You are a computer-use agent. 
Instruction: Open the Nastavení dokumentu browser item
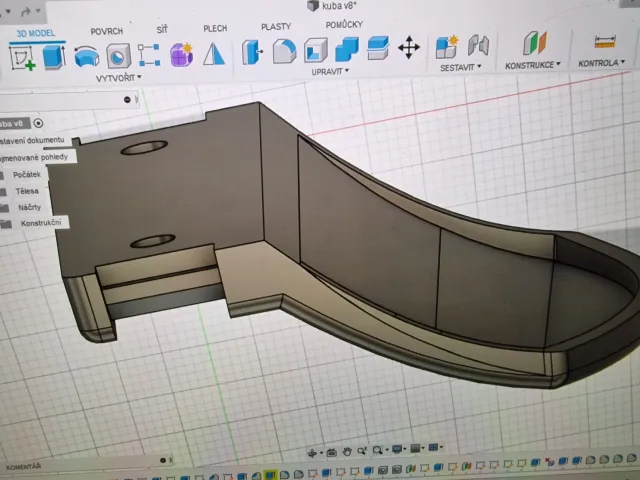[x=32, y=141]
